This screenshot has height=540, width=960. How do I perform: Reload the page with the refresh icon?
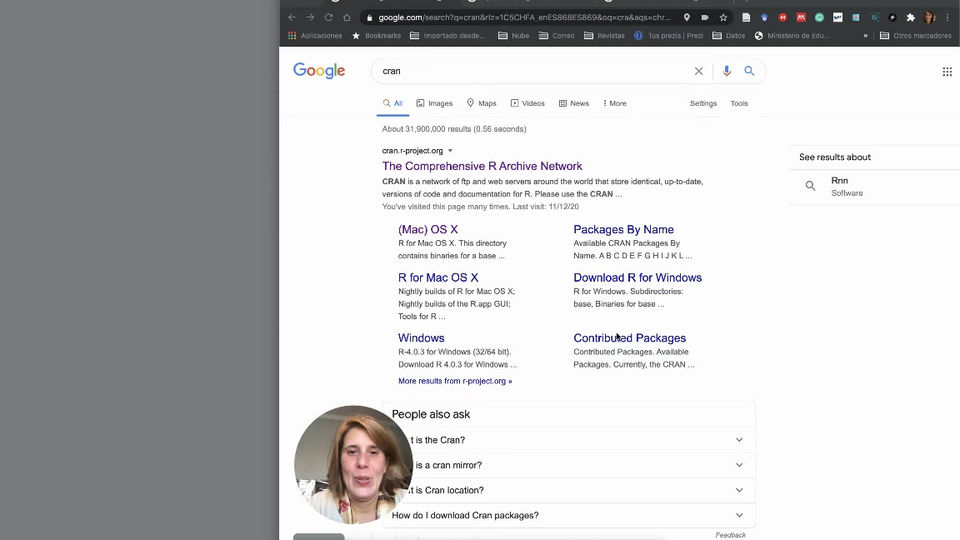(329, 18)
